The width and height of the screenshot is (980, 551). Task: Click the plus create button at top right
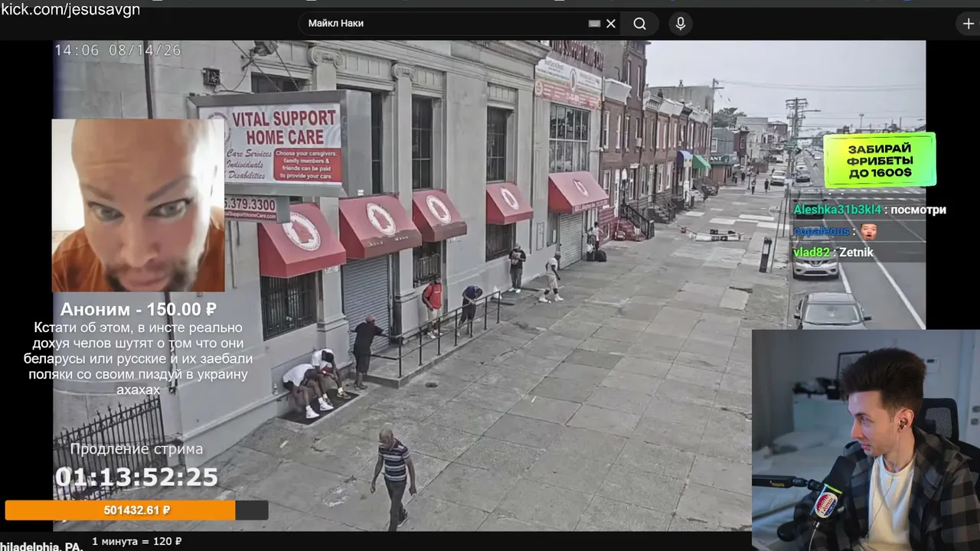click(x=969, y=24)
